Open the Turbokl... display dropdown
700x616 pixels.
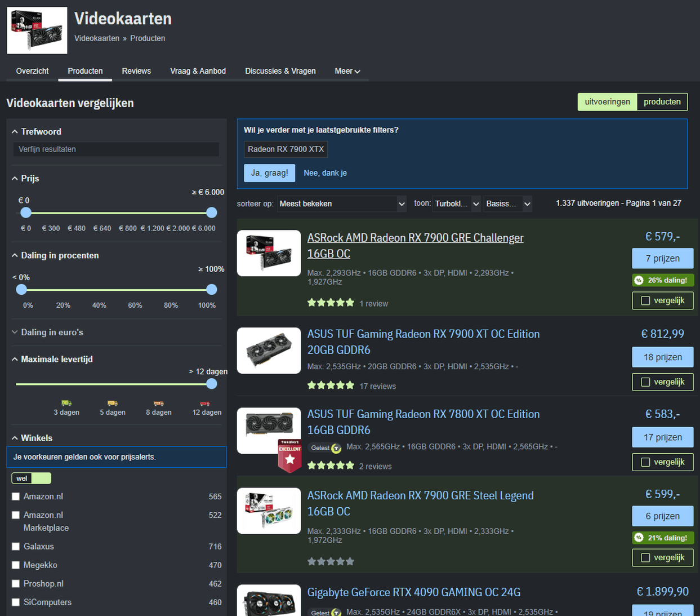457,204
